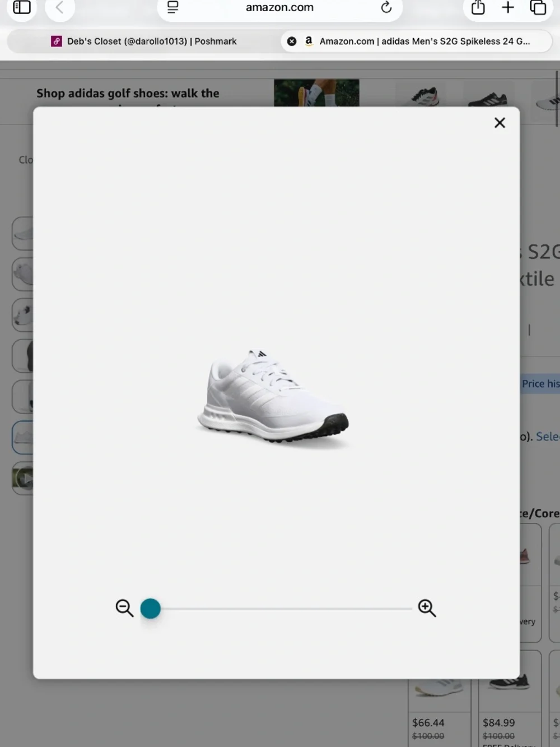Viewport: 560px width, 747px height.
Task: Close the Amazon.com adidas tab
Action: pyautogui.click(x=292, y=41)
